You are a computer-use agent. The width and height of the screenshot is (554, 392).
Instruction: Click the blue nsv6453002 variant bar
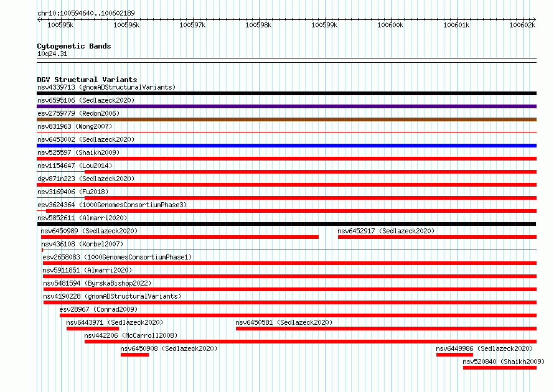(x=286, y=146)
